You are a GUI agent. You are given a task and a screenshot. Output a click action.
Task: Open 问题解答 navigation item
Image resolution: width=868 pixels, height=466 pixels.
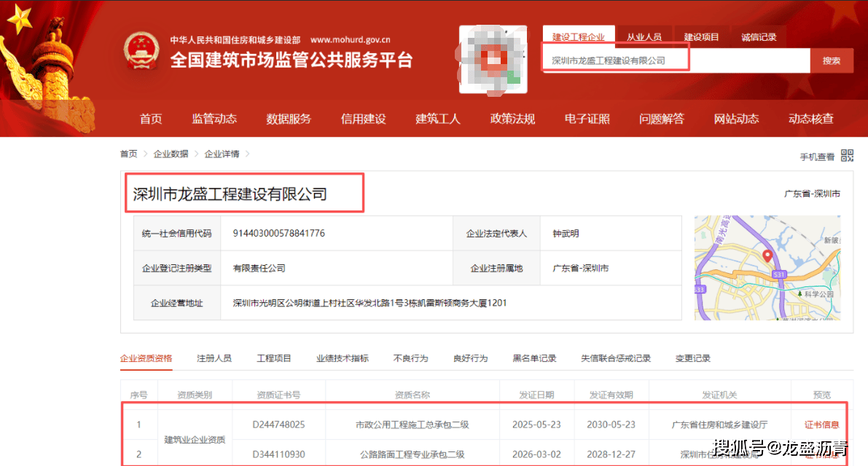(x=662, y=119)
